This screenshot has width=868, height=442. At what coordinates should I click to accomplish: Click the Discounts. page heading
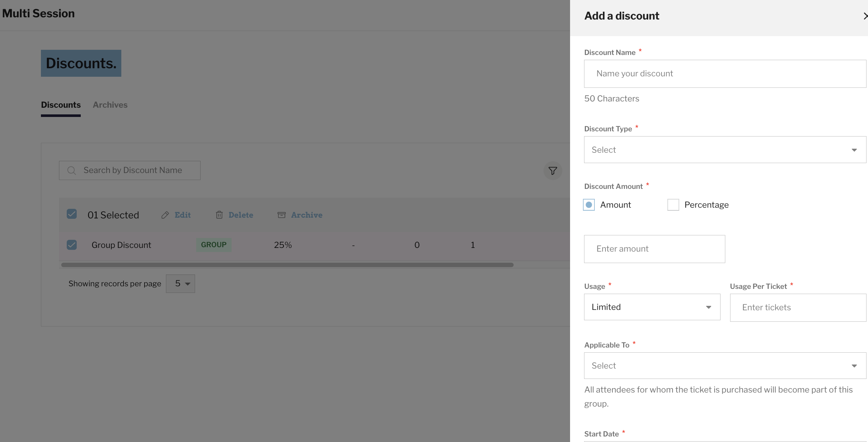81,63
